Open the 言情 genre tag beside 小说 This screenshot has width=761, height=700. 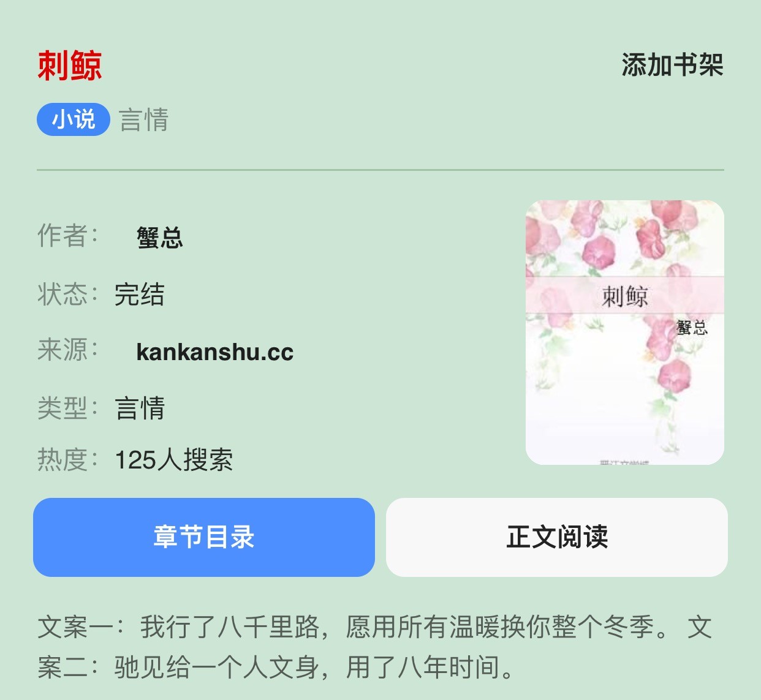point(143,119)
